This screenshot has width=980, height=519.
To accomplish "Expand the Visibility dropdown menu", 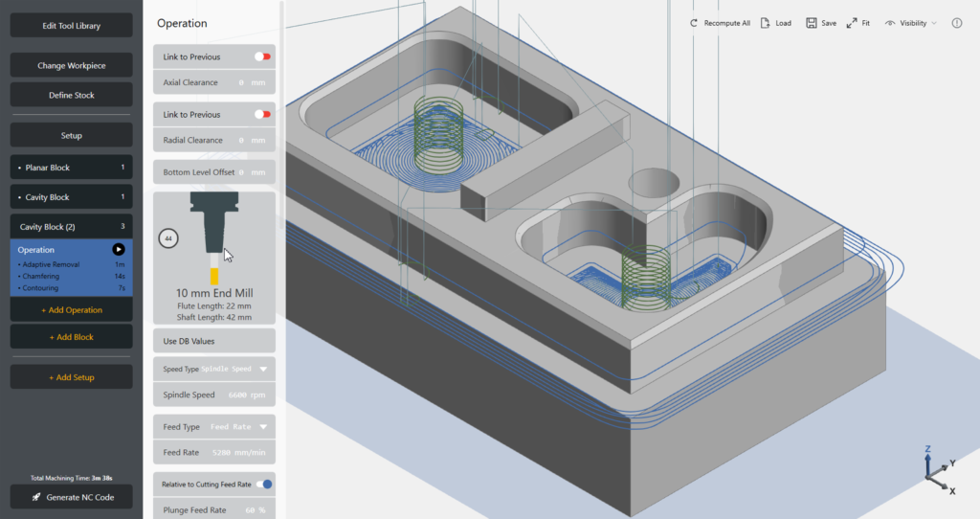I will pos(910,23).
